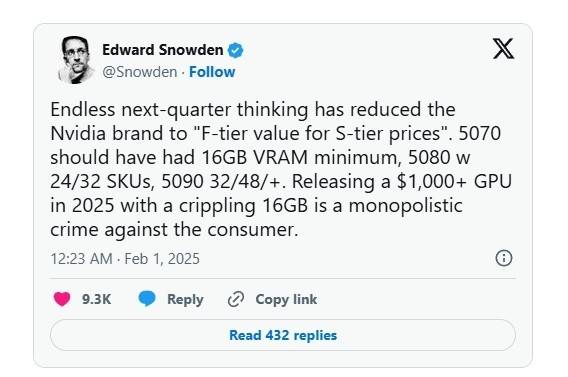
Task: Click the tweet body text about Nvidia
Action: (281, 169)
